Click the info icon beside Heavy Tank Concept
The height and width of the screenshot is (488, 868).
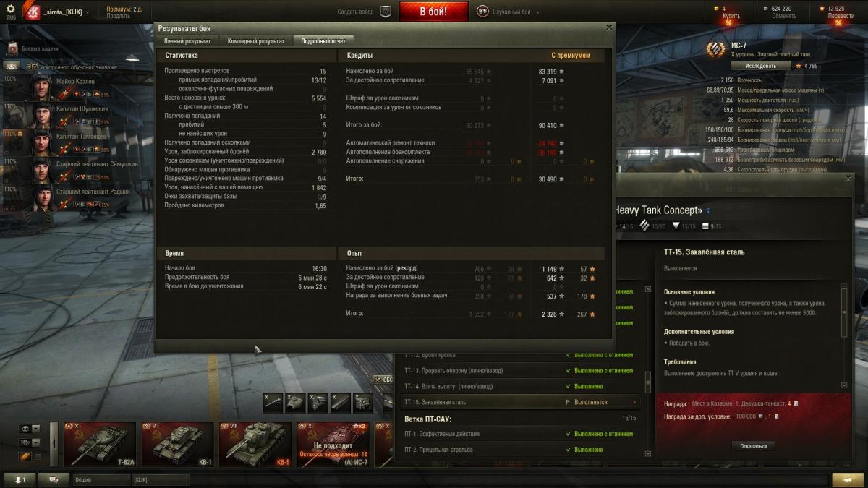click(708, 210)
